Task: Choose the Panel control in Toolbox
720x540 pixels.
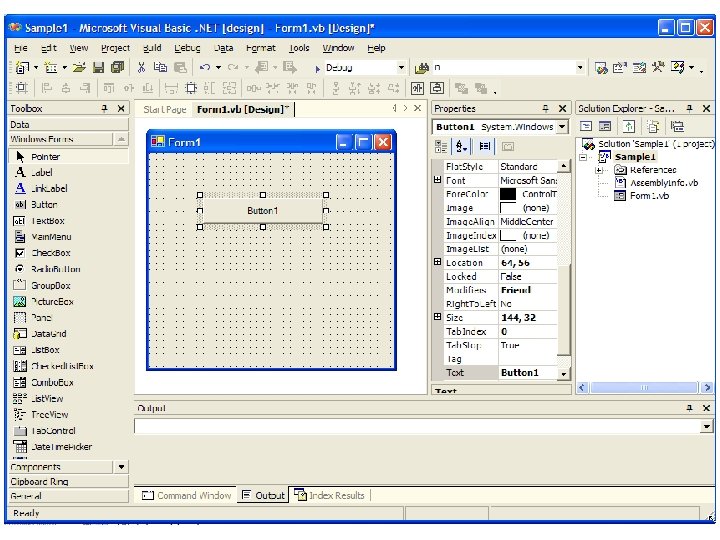Action: (x=68, y=318)
